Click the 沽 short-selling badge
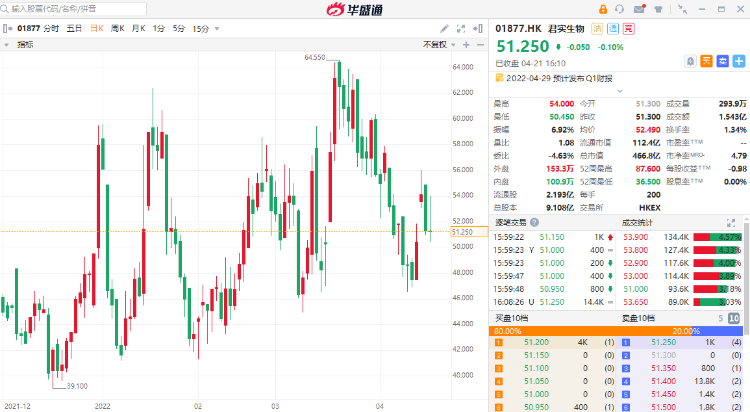The height and width of the screenshot is (412, 750). point(597,29)
